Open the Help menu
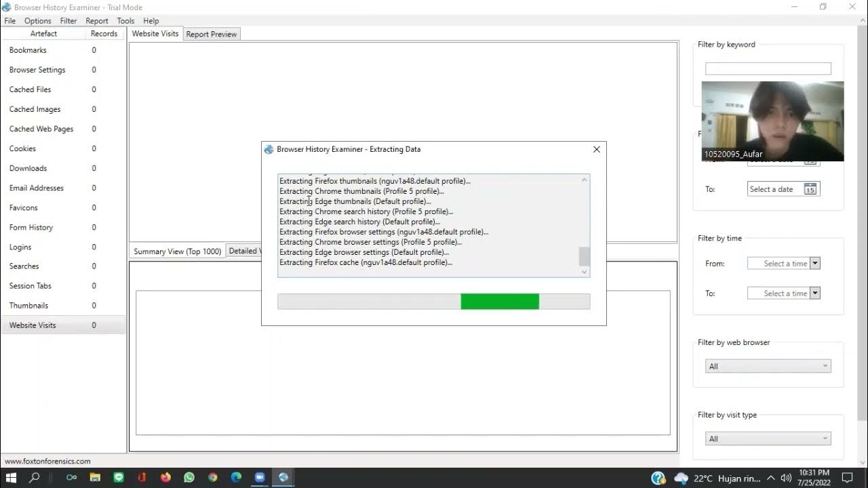Viewport: 868px width, 488px height. tap(151, 21)
